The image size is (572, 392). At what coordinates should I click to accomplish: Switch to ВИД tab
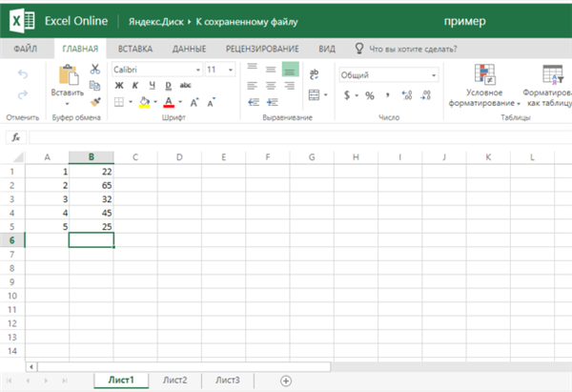pyautogui.click(x=327, y=49)
